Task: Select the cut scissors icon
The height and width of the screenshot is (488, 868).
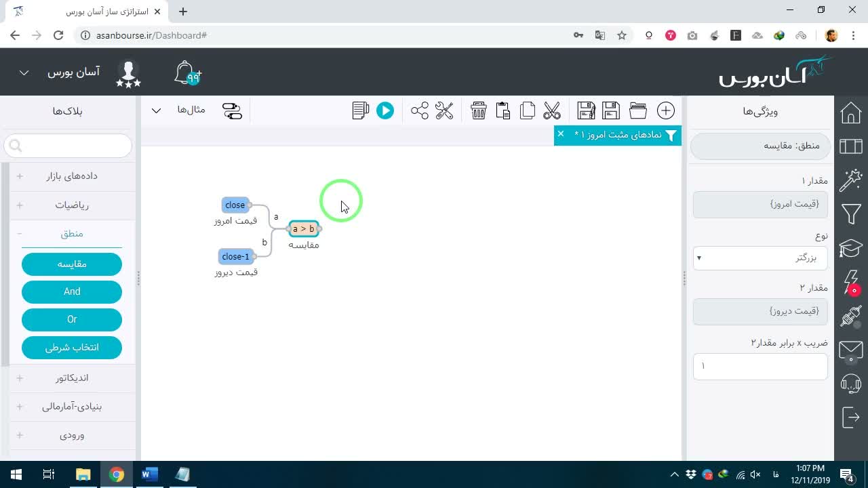Action: coord(552,110)
